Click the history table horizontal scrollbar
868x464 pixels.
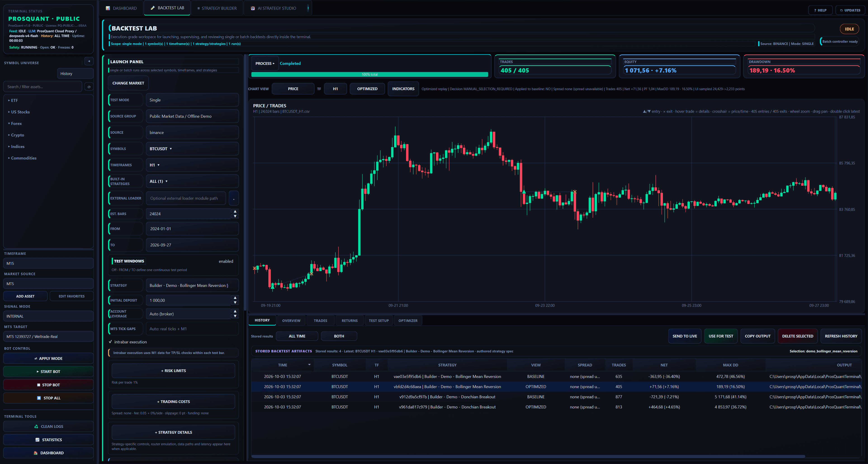[528, 456]
